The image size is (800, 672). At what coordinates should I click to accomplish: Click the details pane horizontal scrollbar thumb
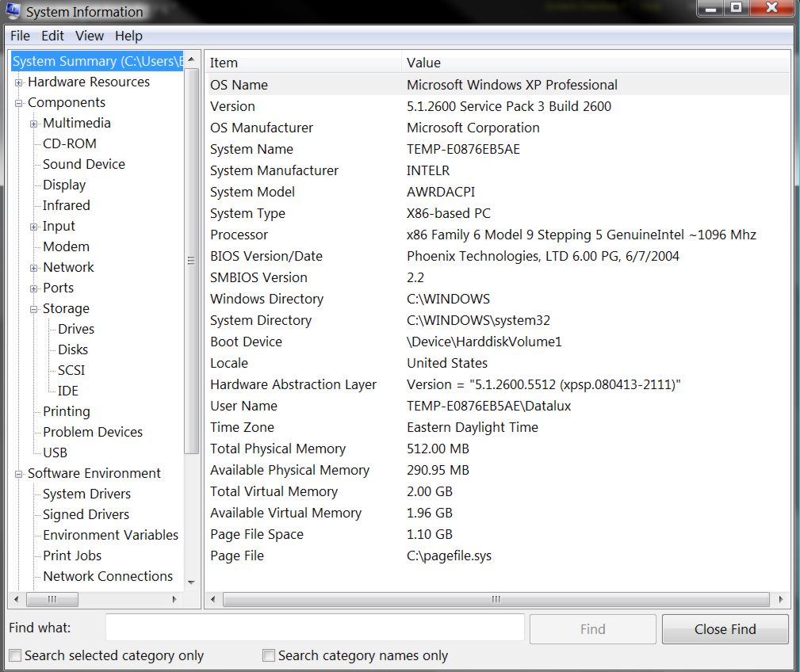click(496, 600)
